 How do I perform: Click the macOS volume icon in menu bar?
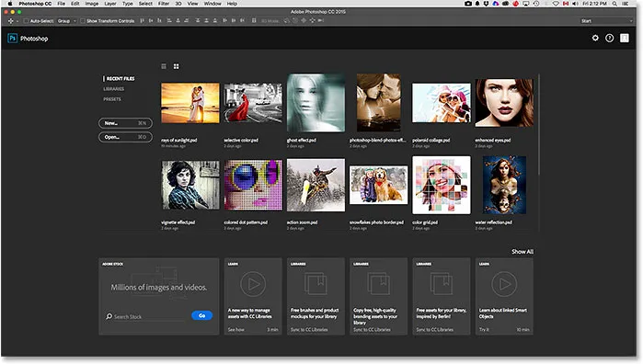pyautogui.click(x=575, y=4)
